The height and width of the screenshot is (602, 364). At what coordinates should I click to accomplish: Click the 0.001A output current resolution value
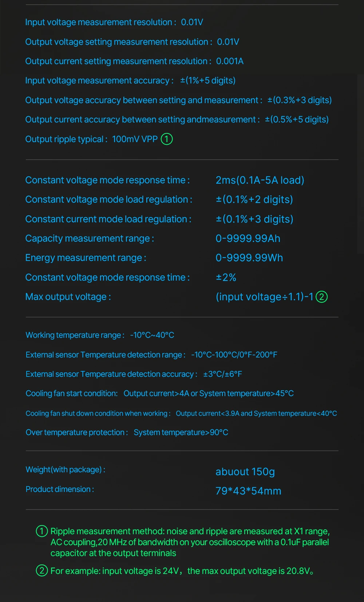230,61
